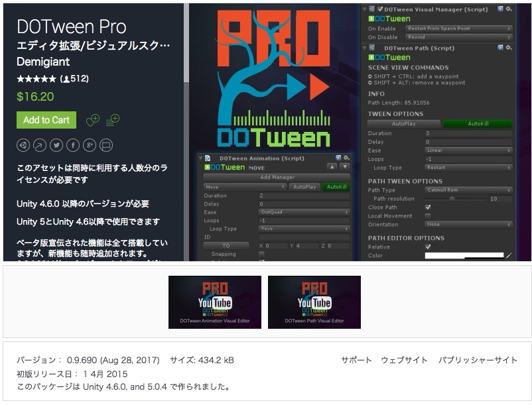Share on Google Plus icon
This screenshot has width=532, height=405.
pyautogui.click(x=90, y=145)
